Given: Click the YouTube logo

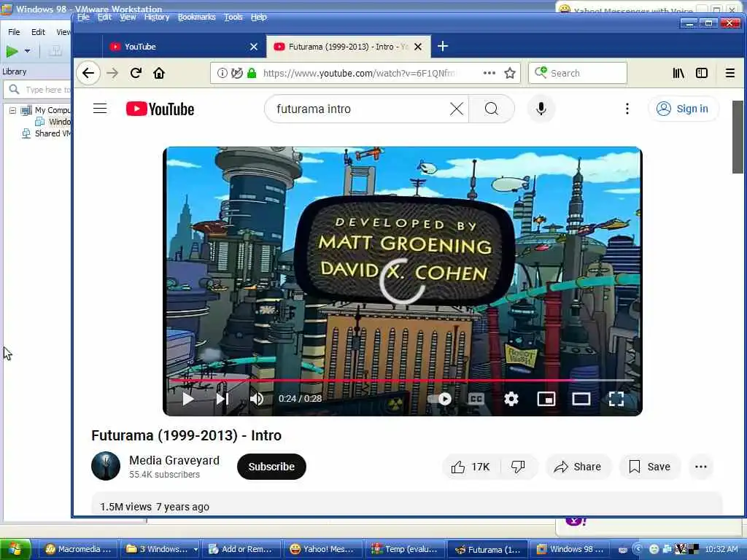Looking at the screenshot, I should 160,109.
